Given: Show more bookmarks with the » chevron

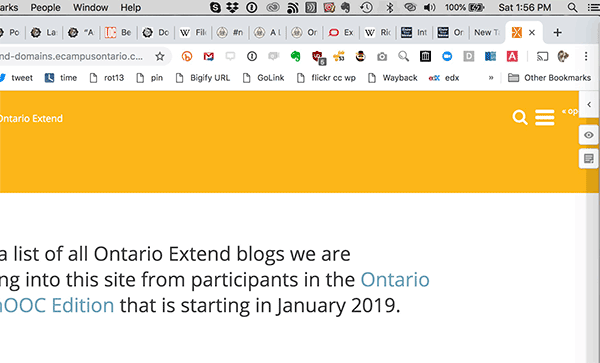Looking at the screenshot, I should (x=491, y=78).
